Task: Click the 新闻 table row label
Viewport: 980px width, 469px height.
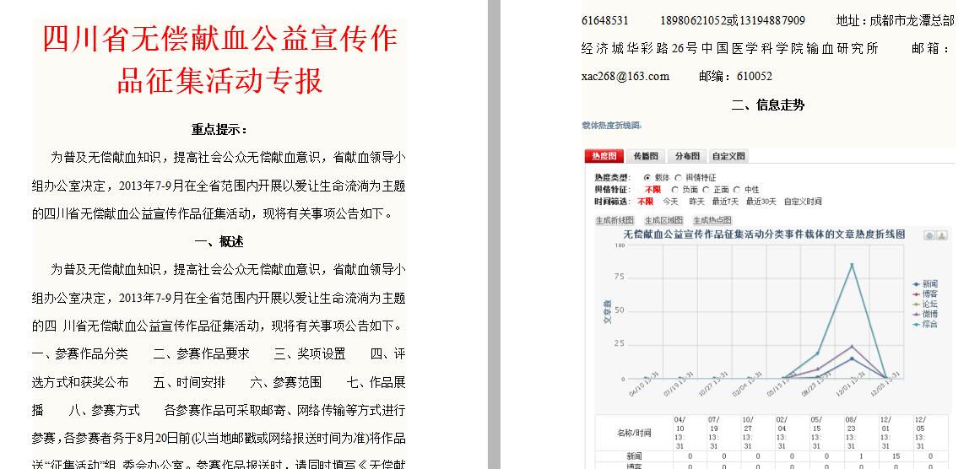Action: point(634,456)
